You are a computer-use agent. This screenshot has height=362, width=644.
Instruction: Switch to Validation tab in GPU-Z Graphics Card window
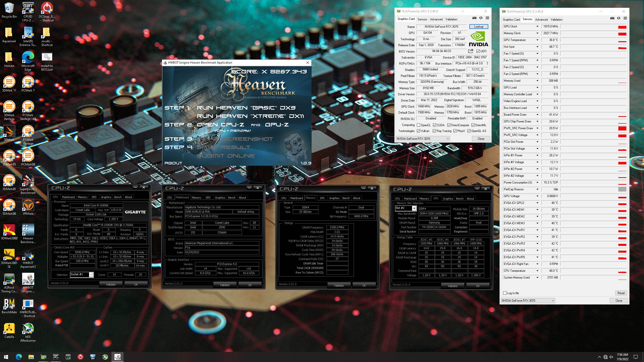point(451,19)
